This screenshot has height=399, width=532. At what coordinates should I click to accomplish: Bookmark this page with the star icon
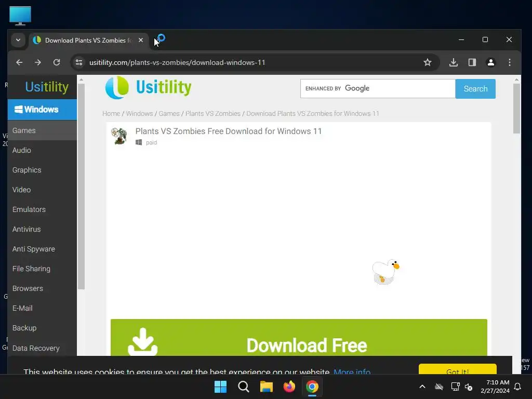pyautogui.click(x=428, y=62)
